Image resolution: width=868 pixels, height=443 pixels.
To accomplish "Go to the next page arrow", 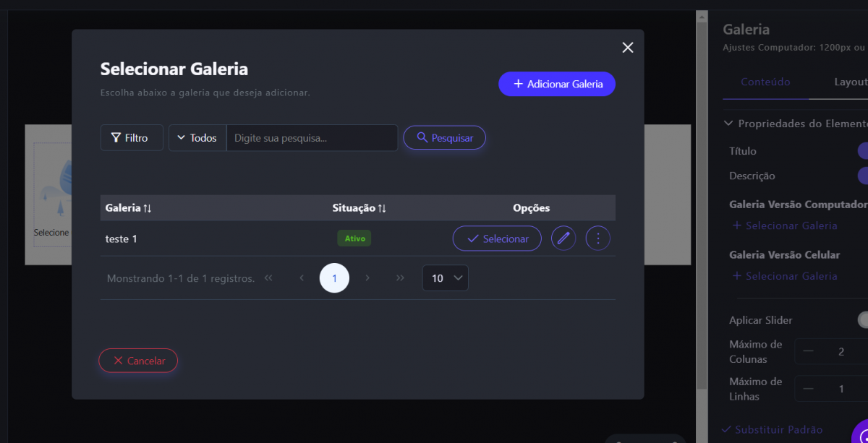I will [x=367, y=278].
